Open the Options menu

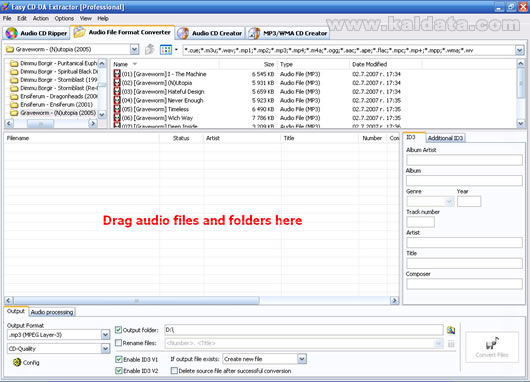[x=64, y=18]
